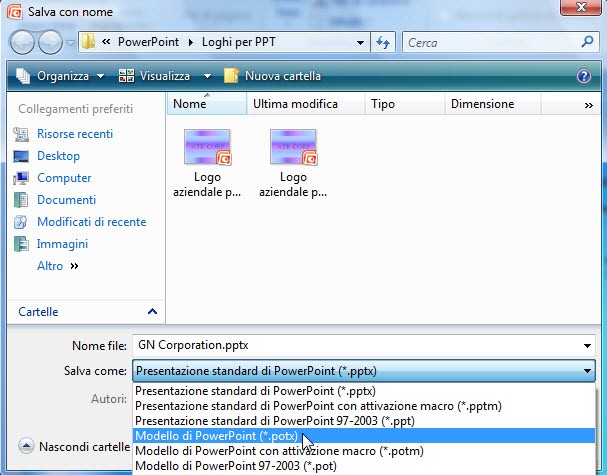Open Risorse recenti in favorites
607x475 pixels.
pyautogui.click(x=74, y=134)
